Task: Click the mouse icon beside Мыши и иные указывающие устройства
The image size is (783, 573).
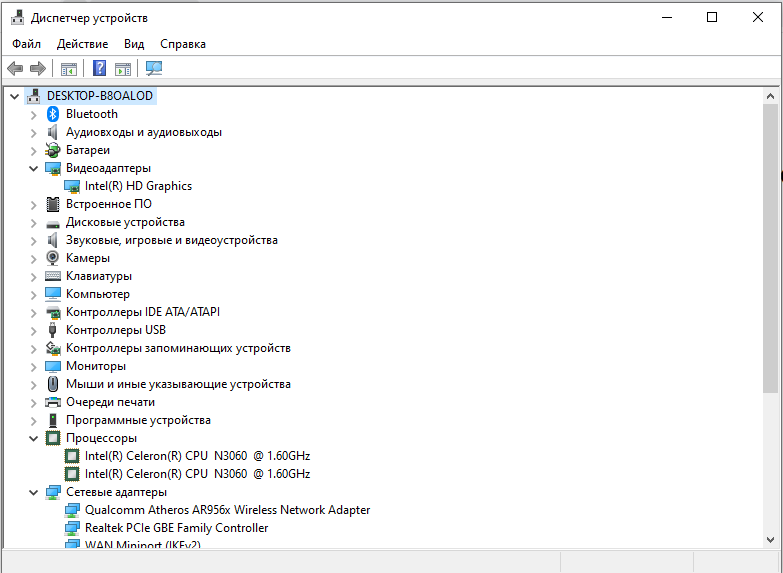Action: tap(52, 384)
